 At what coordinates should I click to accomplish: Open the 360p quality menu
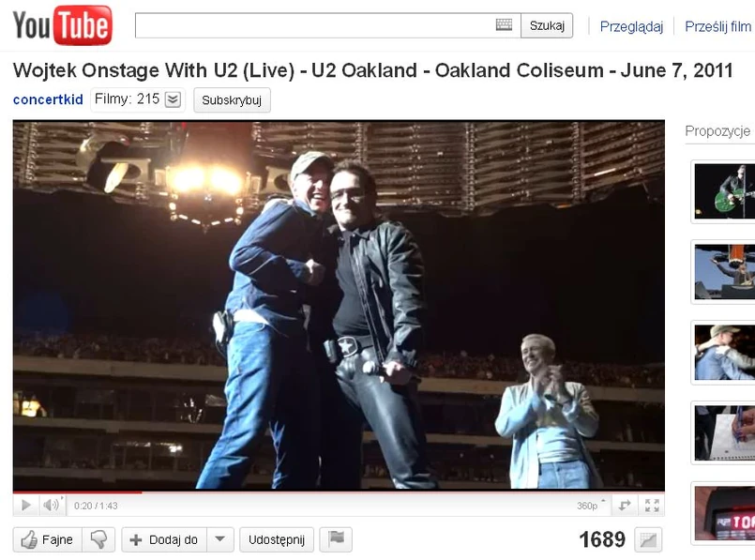(590, 506)
